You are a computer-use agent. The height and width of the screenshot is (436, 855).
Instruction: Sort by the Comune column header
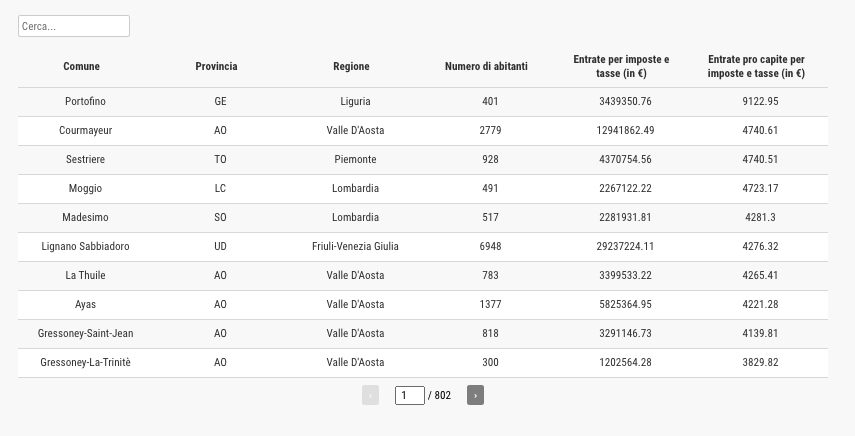[x=81, y=66]
